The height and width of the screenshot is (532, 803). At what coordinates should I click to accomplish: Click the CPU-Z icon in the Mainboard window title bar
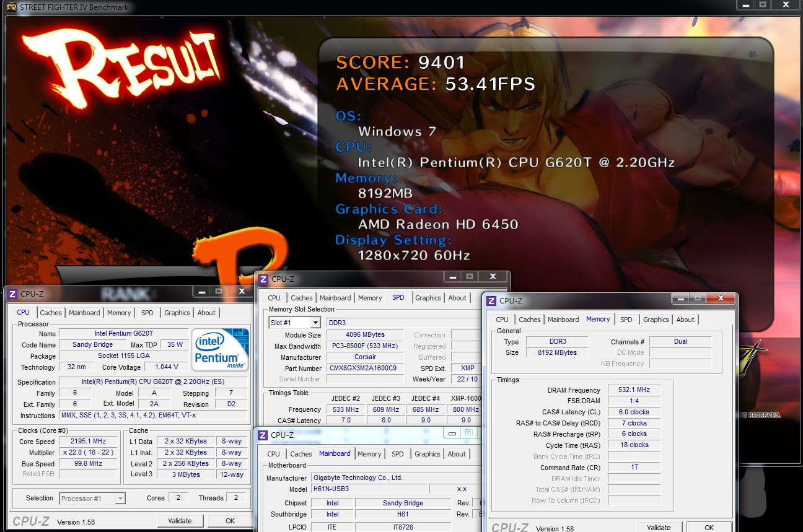tap(263, 435)
